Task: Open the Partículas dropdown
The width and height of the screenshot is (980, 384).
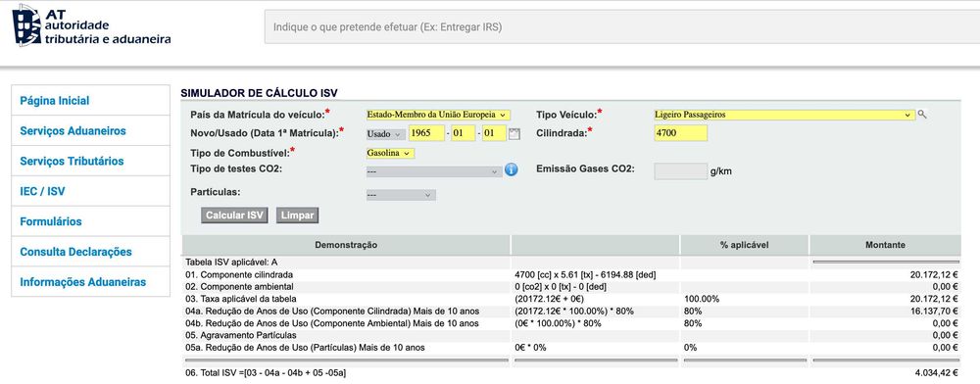Action: (x=401, y=196)
